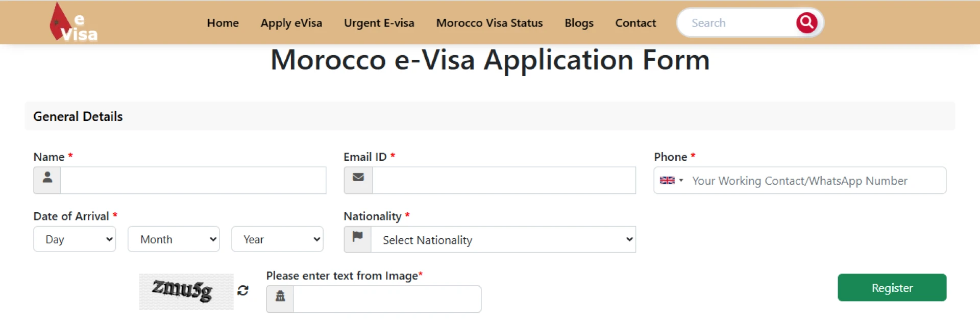Open the Year dropdown
Image resolution: width=980 pixels, height=323 pixels.
tap(277, 239)
